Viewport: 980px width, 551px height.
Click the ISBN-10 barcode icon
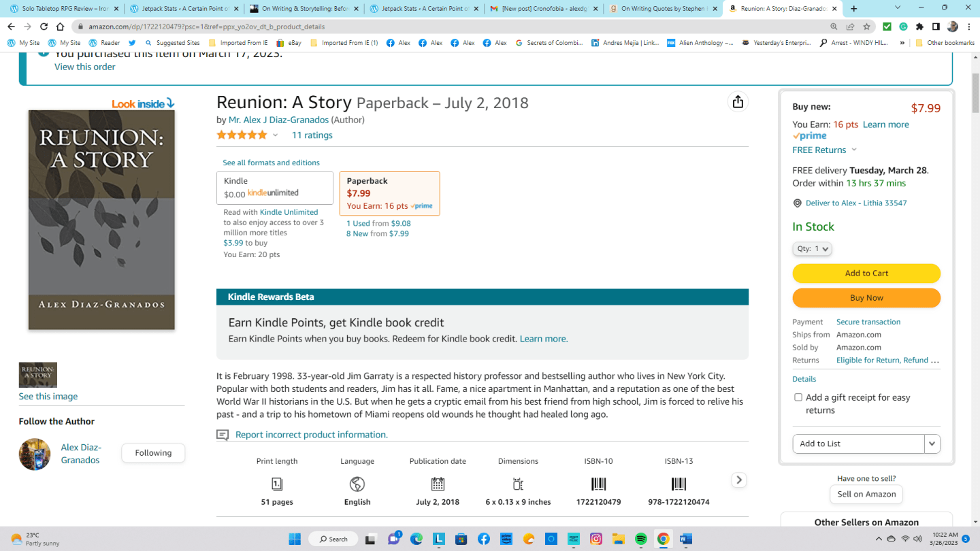598,484
